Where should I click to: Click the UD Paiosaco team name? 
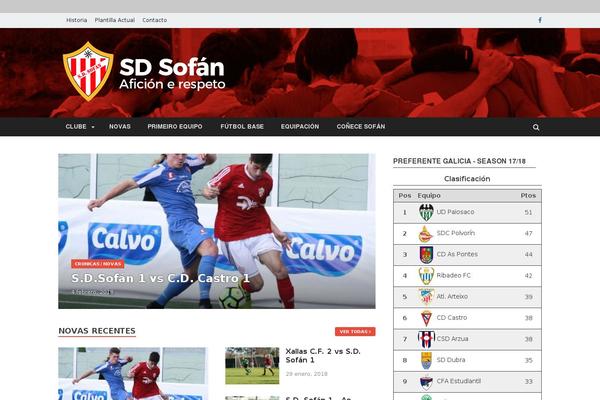(455, 212)
